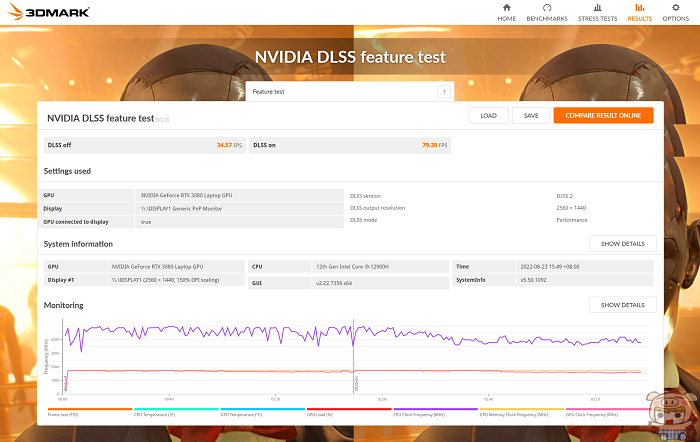Click the dashed marker on monitoring graph
Screen dimensions: 700x442
(x=354, y=360)
